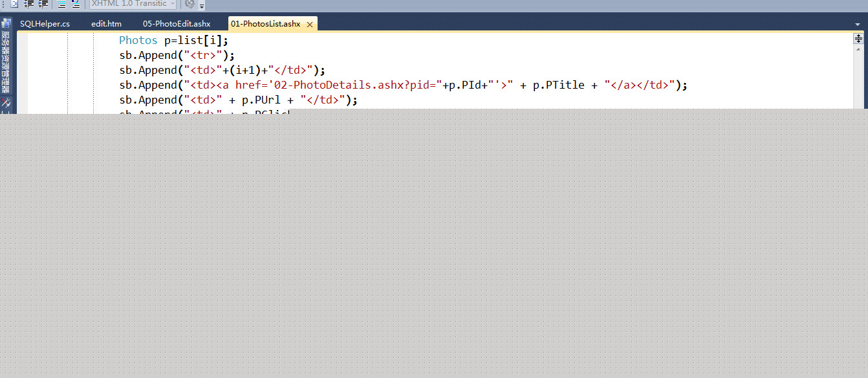Click the comment-out lines toolbar icon
The width and height of the screenshot is (868, 378).
[x=62, y=4]
